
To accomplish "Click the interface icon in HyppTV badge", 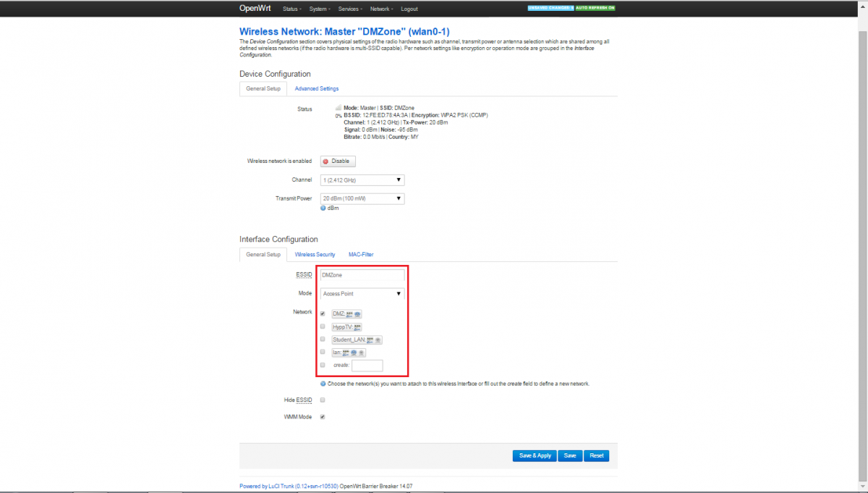I will click(x=357, y=327).
